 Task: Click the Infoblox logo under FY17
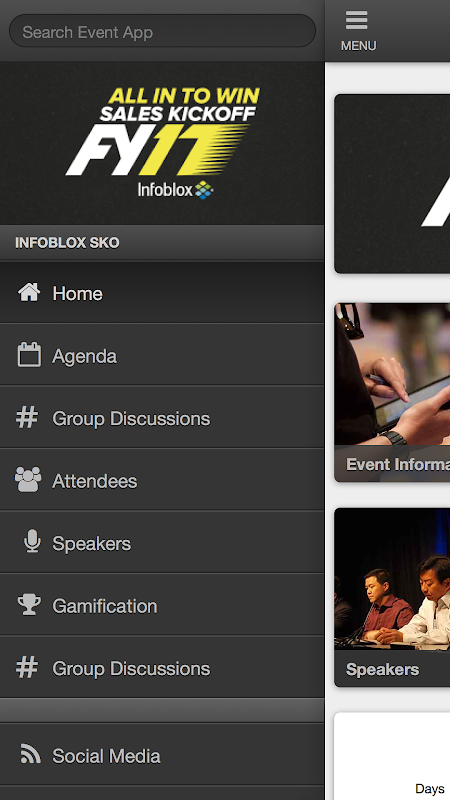point(175,190)
